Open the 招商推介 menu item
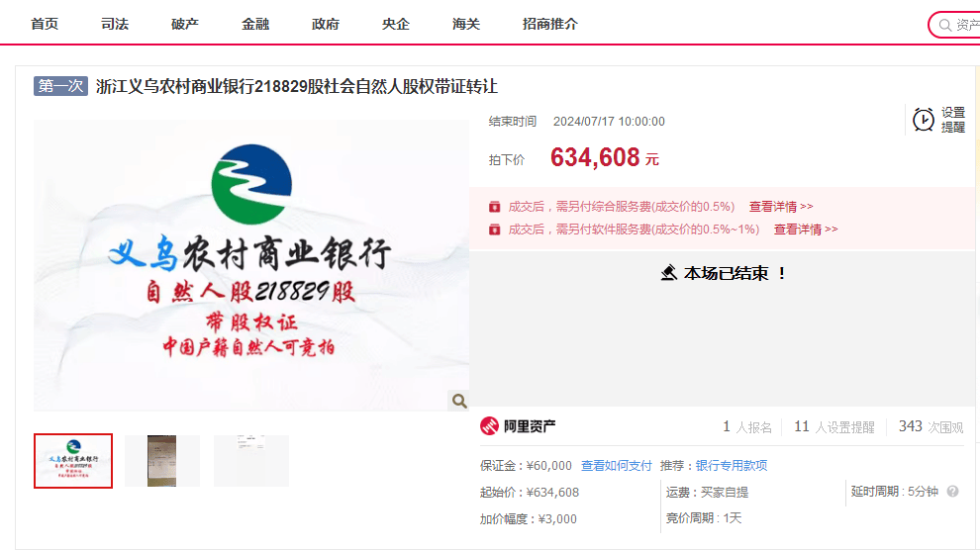This screenshot has width=980, height=551. pos(550,25)
